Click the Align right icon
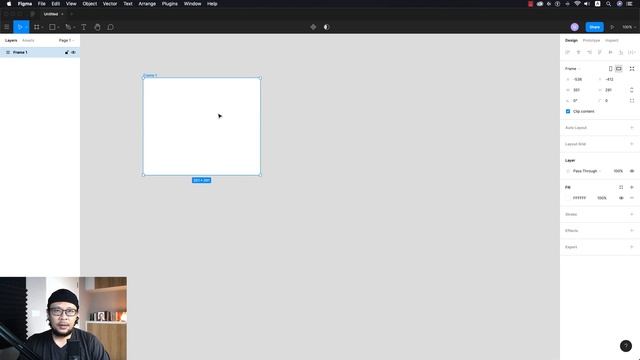The height and width of the screenshot is (360, 640). [x=589, y=52]
